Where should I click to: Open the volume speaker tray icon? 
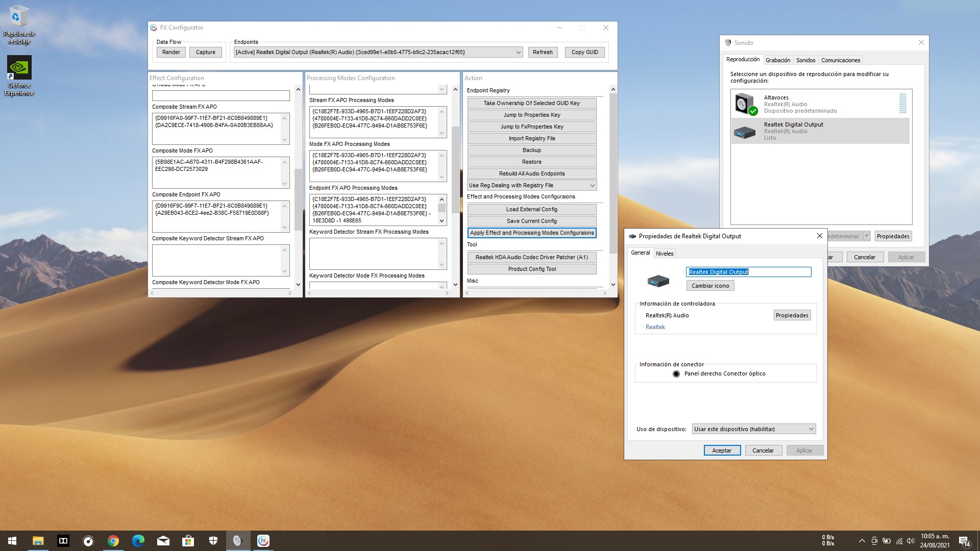(911, 541)
